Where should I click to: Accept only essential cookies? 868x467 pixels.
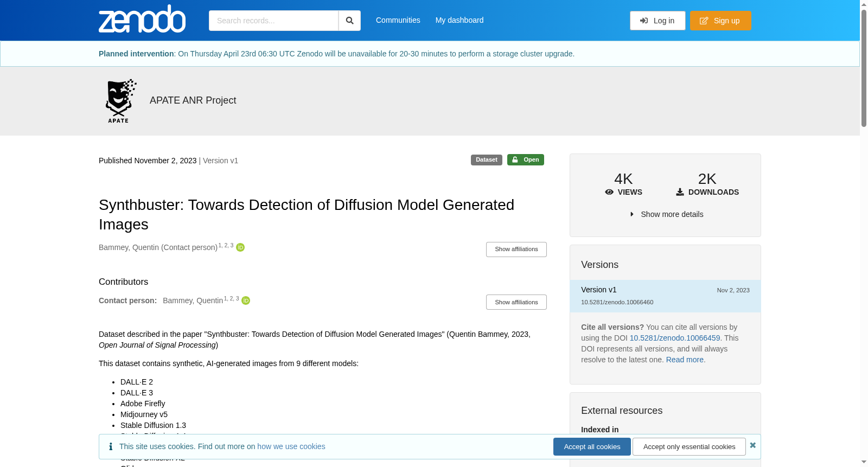689,447
